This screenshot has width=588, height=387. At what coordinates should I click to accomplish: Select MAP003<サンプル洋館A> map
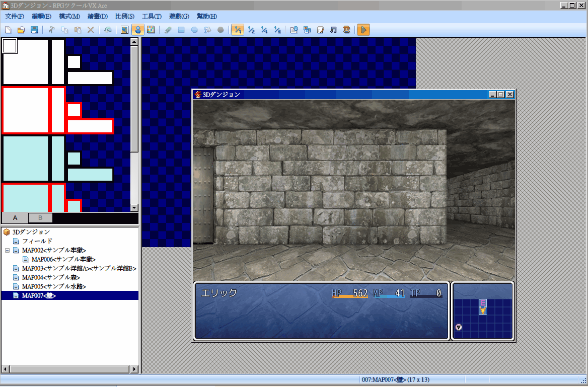pos(79,269)
